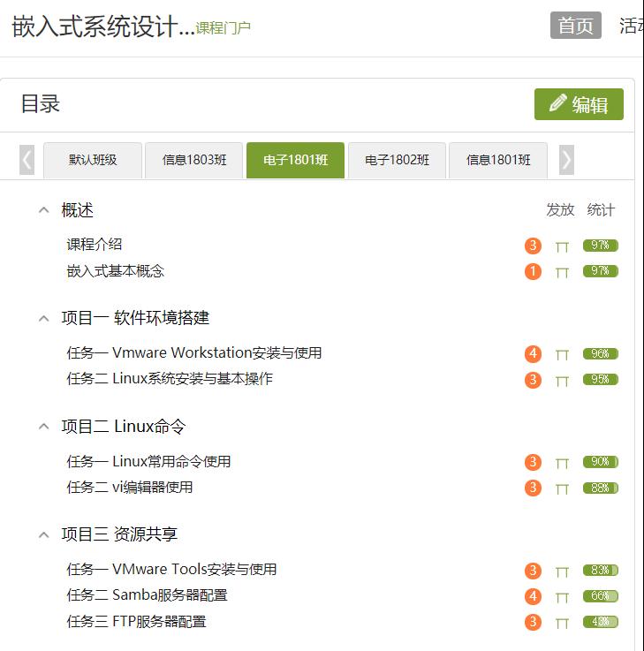Click the 97% progress bar for 课程介绍
Screen dimensions: 644x651
600,246
